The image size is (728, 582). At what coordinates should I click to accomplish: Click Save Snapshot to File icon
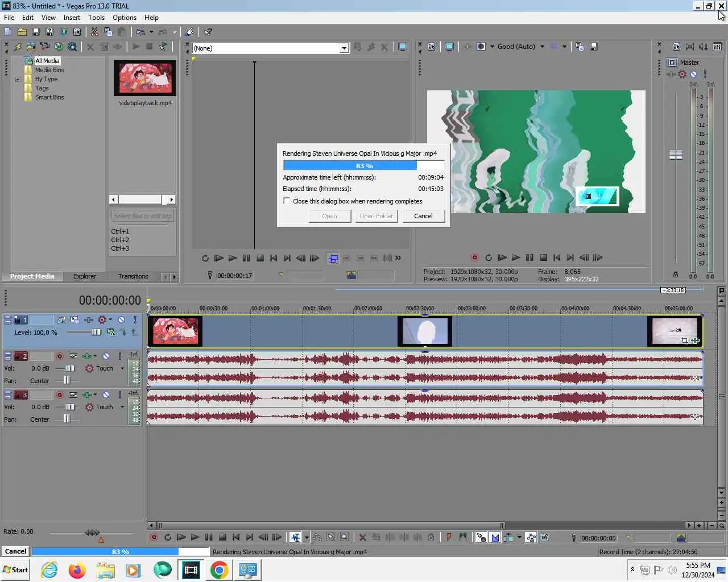[593, 47]
